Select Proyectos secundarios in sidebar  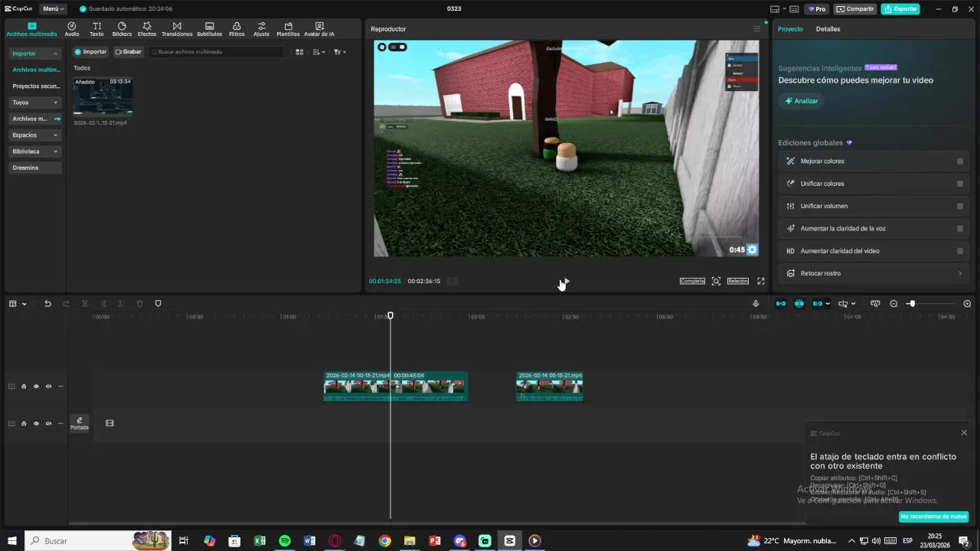pyautogui.click(x=36, y=86)
